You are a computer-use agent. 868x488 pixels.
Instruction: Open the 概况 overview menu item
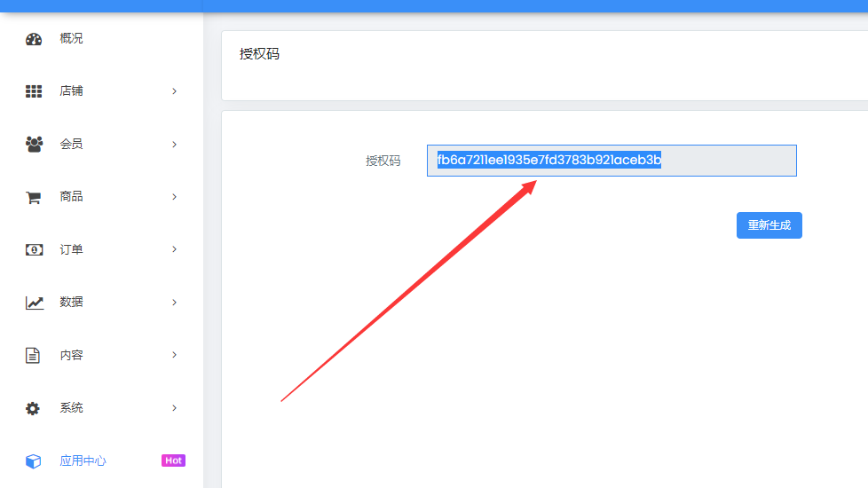(x=71, y=38)
